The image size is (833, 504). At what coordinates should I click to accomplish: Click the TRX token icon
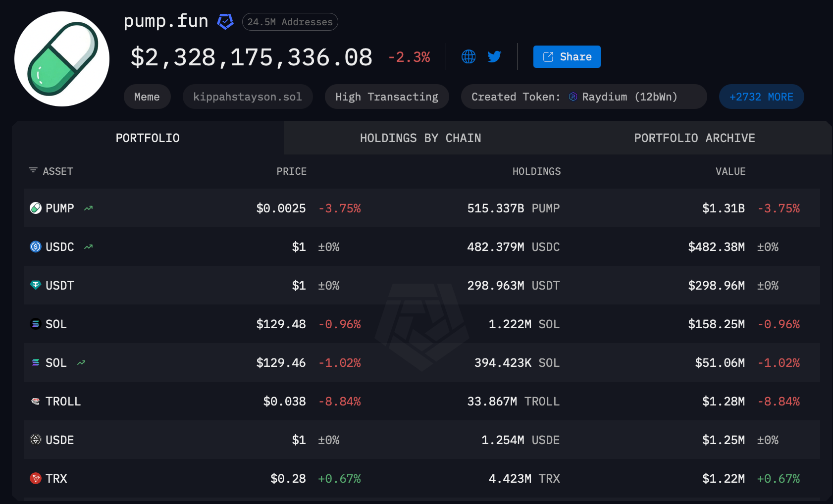35,478
